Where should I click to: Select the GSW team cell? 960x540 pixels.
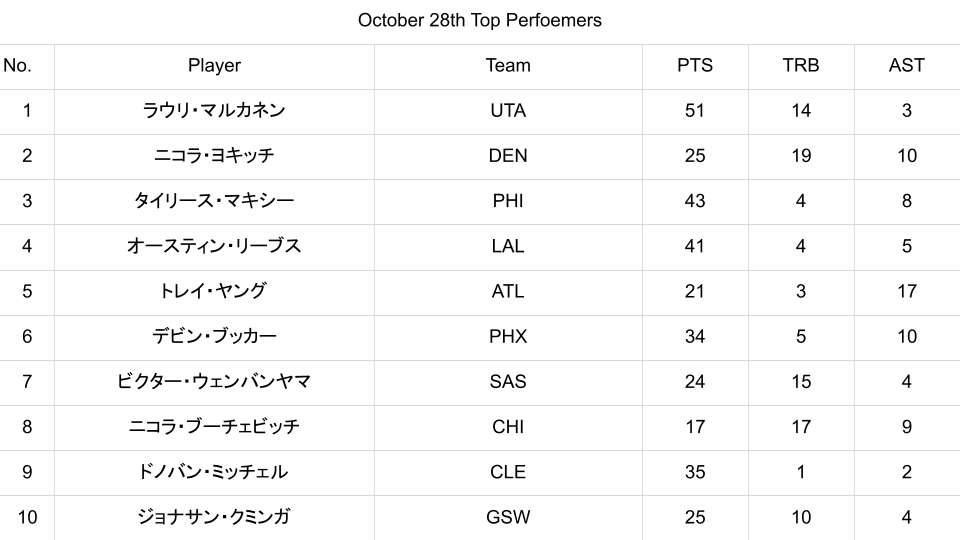tap(508, 518)
